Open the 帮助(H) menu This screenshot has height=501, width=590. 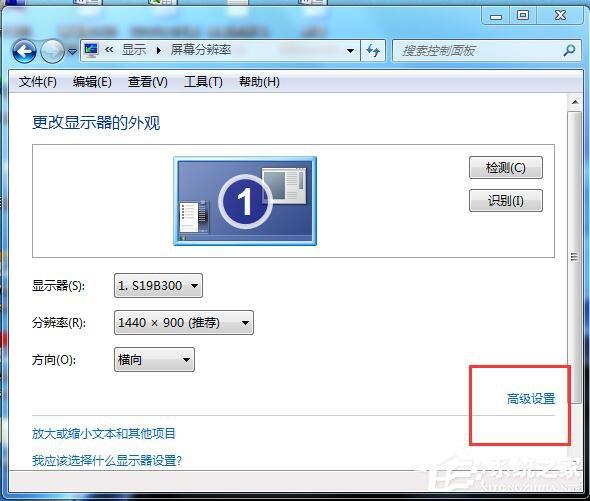[x=259, y=82]
